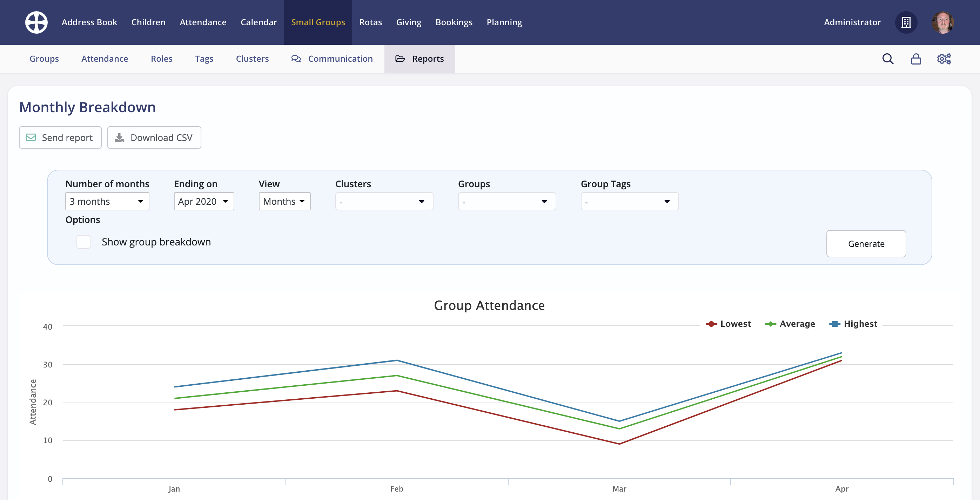Image resolution: width=980 pixels, height=500 pixels.
Task: Open the Giving menu item
Action: point(409,22)
